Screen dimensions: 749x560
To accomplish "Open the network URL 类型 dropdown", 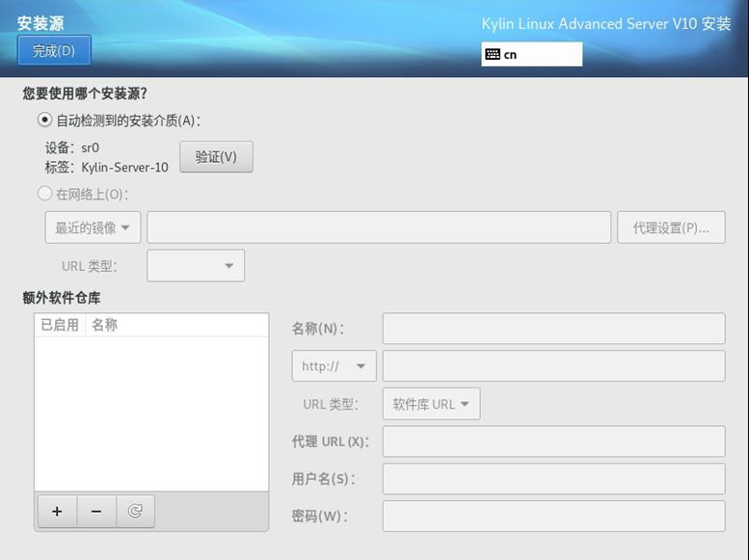I will click(x=196, y=265).
